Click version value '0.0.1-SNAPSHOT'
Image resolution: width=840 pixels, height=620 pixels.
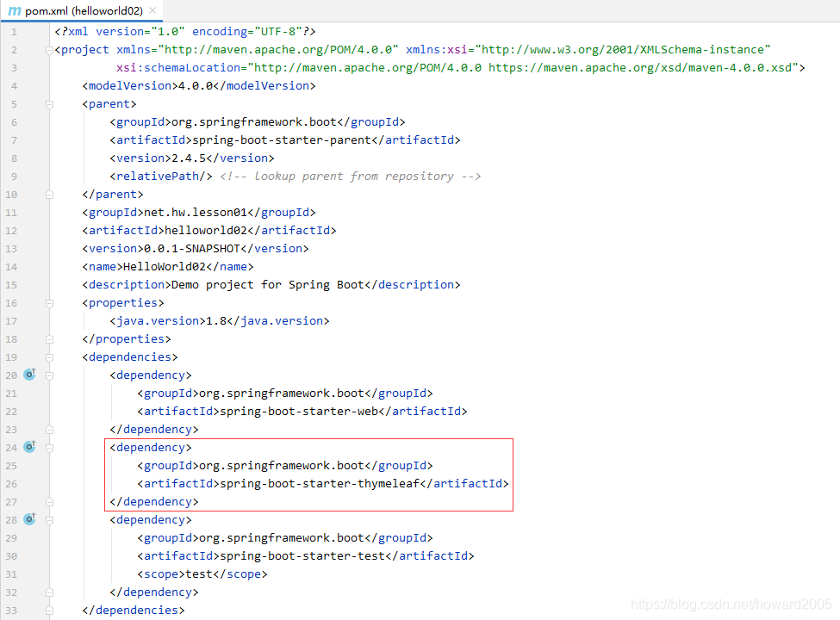click(x=192, y=249)
